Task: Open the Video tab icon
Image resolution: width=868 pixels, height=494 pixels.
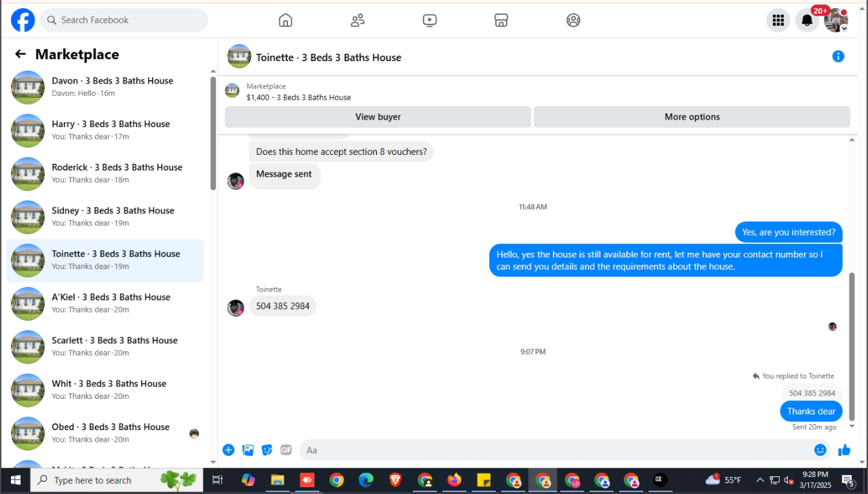Action: tap(430, 20)
